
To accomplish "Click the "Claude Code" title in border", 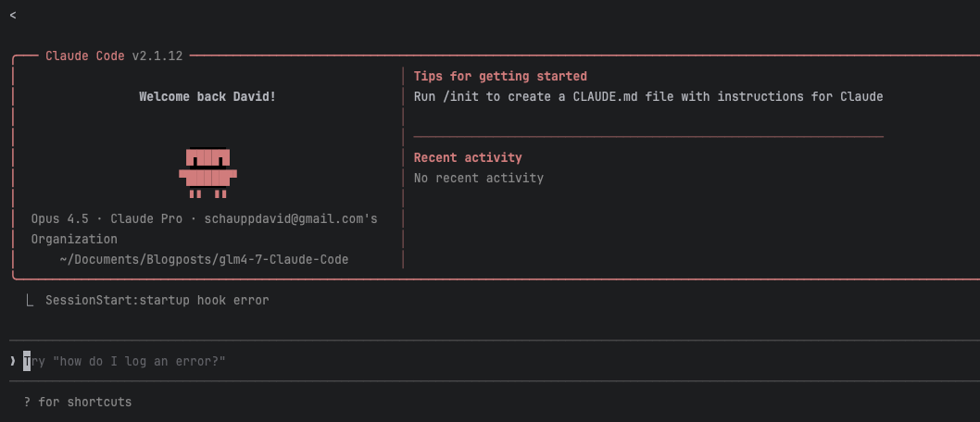I will (x=84, y=56).
